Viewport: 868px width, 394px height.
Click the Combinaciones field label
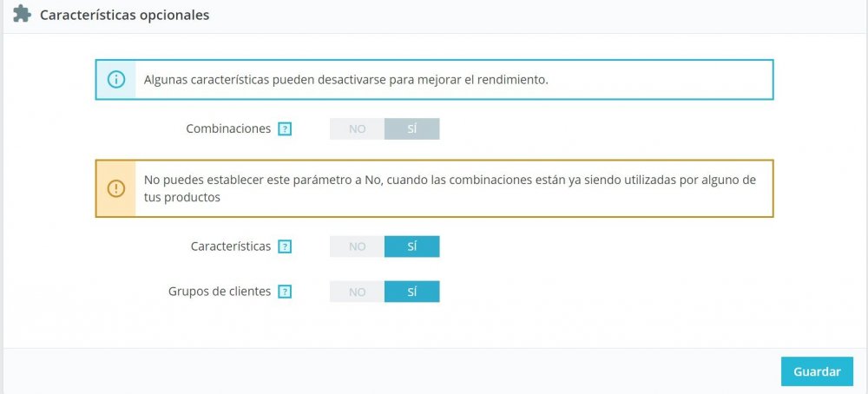(228, 129)
